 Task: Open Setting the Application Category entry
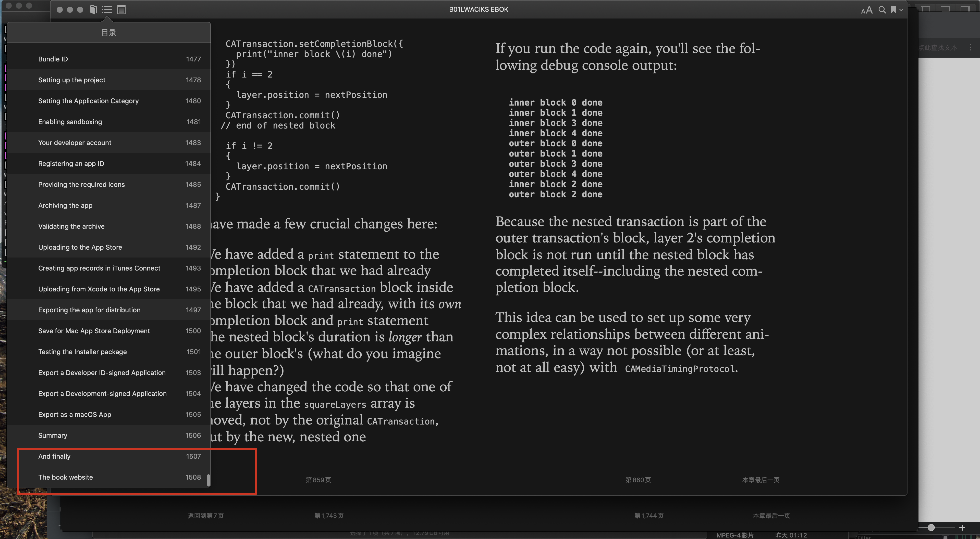click(88, 101)
